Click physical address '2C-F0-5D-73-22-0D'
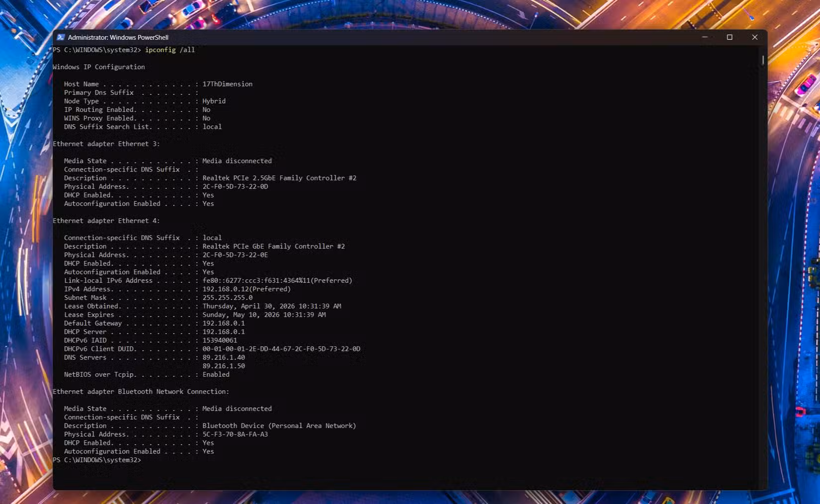The image size is (820, 504). [x=235, y=186]
